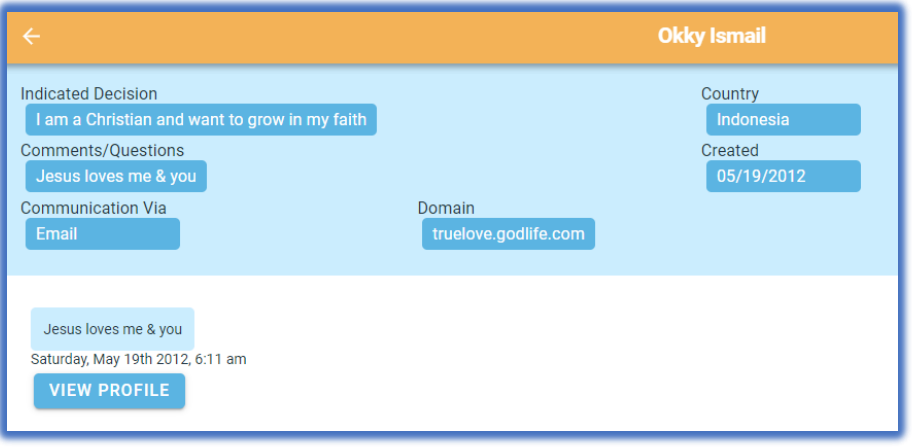The image size is (912, 447).
Task: Click the Created label
Action: click(x=729, y=151)
